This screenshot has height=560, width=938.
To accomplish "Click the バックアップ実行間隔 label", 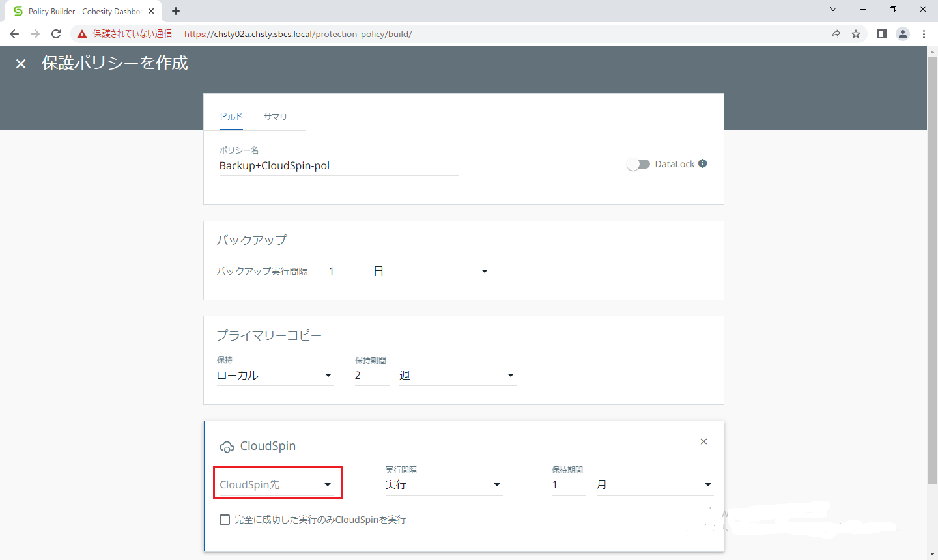I will [x=262, y=272].
